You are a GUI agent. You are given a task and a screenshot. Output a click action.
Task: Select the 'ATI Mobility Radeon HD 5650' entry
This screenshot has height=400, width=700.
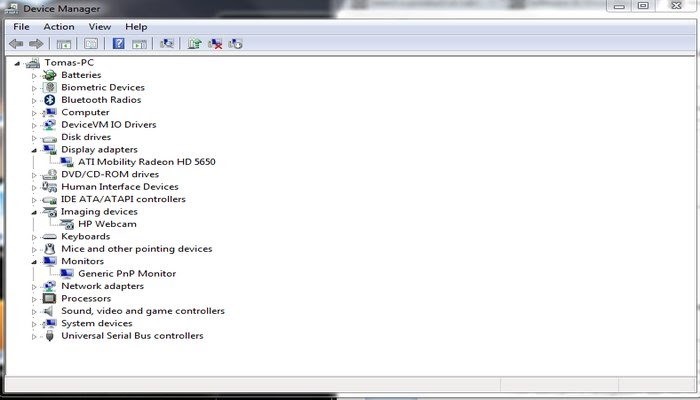(147, 162)
